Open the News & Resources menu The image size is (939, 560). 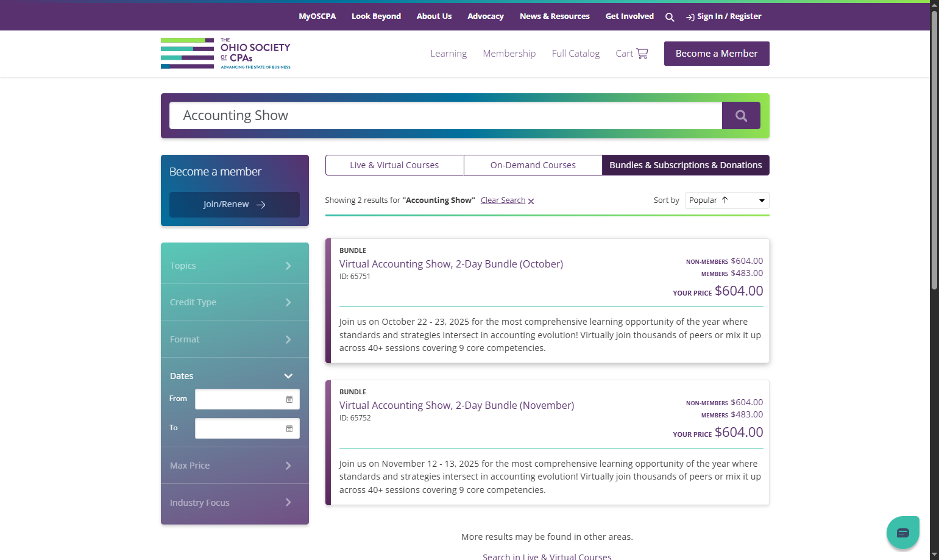click(x=555, y=16)
